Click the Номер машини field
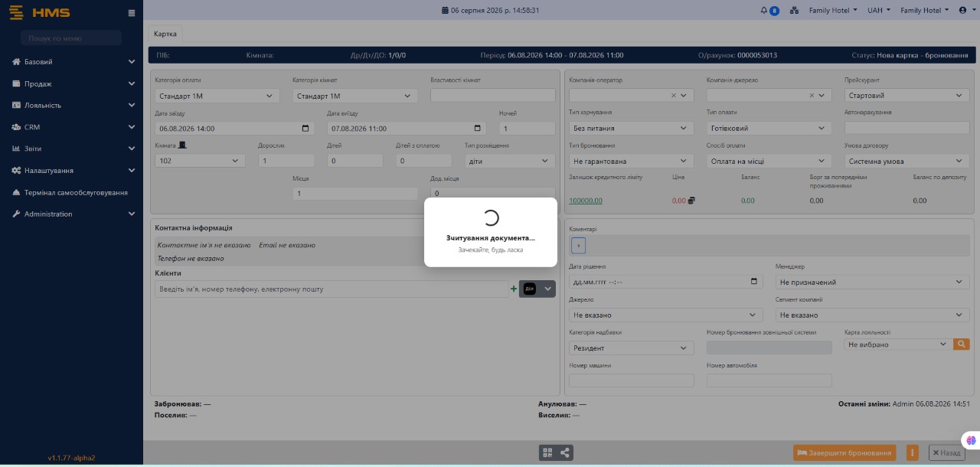This screenshot has height=467, width=980. coord(632,380)
